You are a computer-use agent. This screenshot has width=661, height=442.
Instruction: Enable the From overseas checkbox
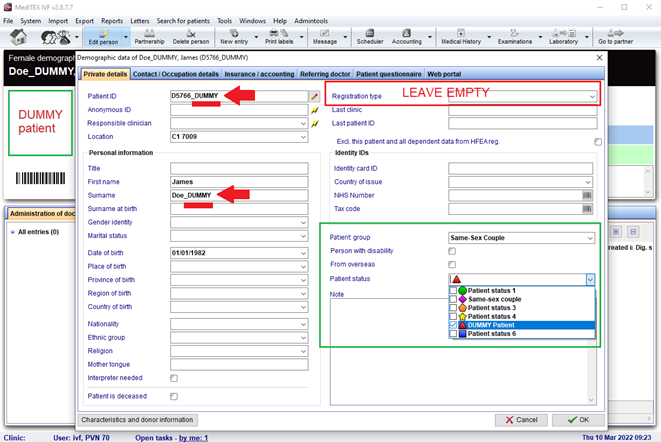[452, 264]
